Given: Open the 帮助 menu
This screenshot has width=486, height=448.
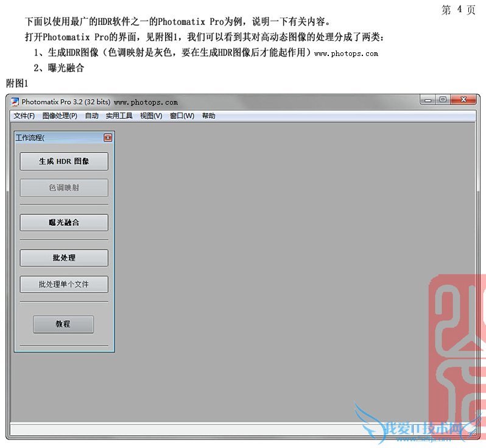Looking at the screenshot, I should tap(209, 116).
